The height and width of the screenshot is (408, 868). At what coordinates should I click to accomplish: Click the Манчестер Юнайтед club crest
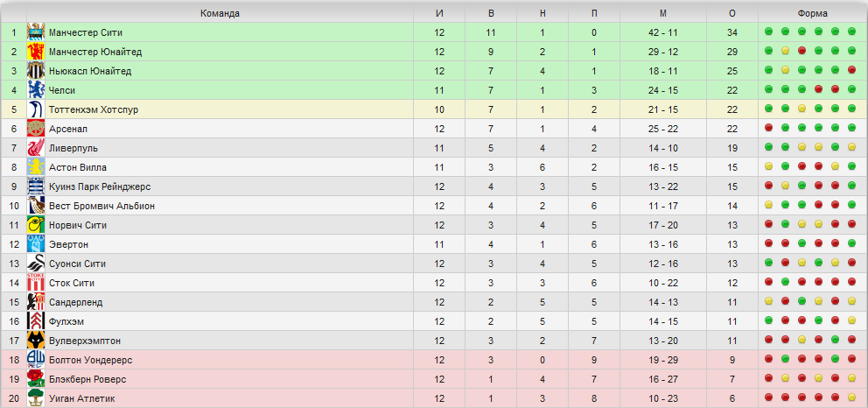click(36, 52)
